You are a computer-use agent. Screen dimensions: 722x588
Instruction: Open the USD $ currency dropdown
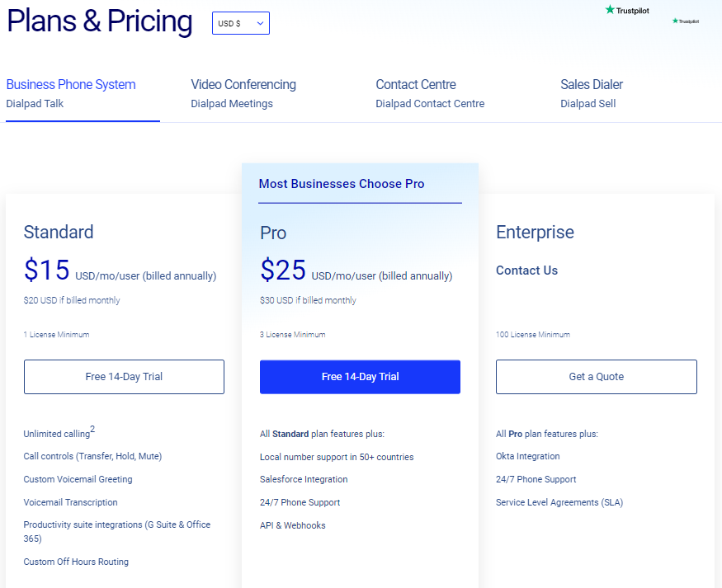pyautogui.click(x=240, y=24)
